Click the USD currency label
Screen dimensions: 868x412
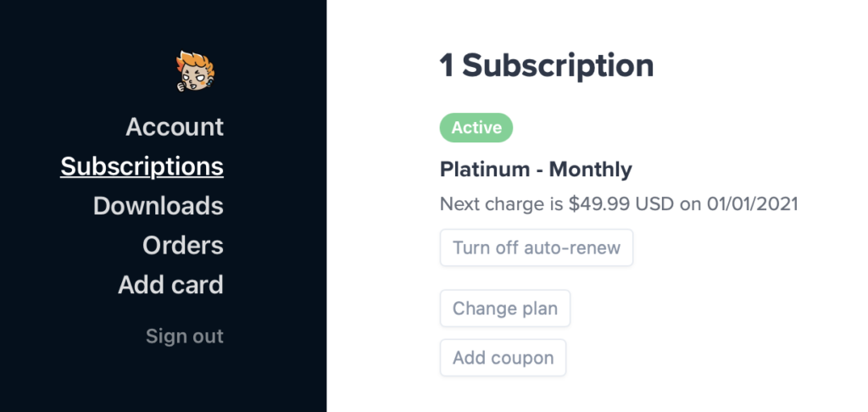[x=654, y=203]
